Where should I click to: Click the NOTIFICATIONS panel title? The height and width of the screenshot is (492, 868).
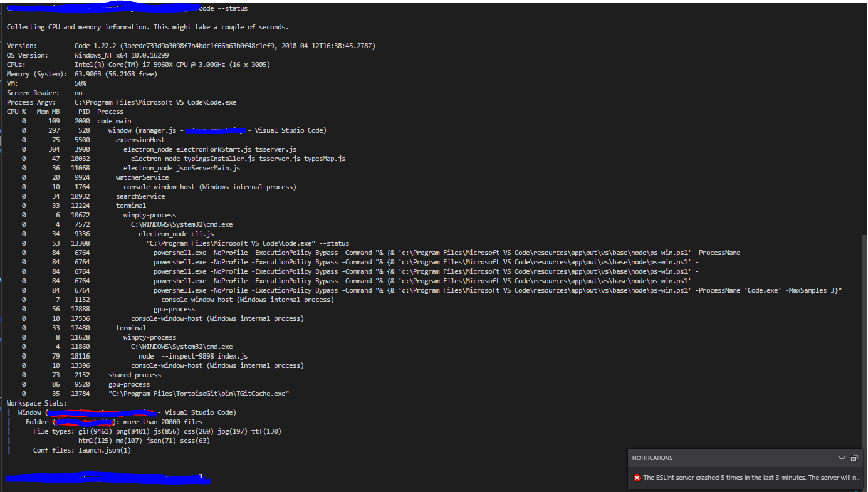(652, 458)
